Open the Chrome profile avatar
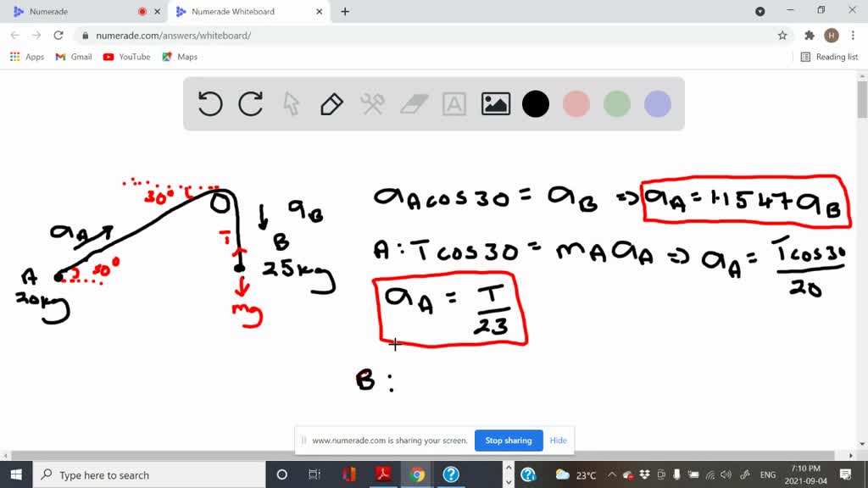Viewport: 868px width, 488px height. pos(831,36)
